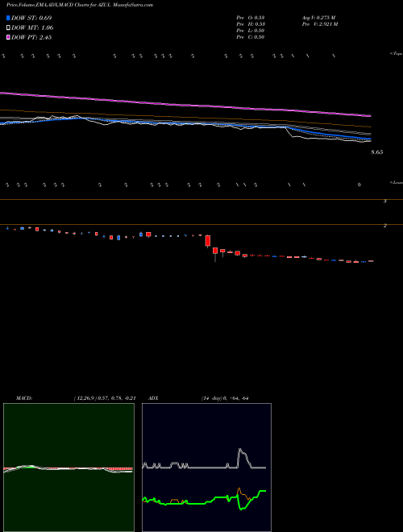This screenshot has height=532, width=403.
Task: Click the MACD parameters '(12,26,9) 0.57, 0.78, -0.21'
Action: point(105,398)
